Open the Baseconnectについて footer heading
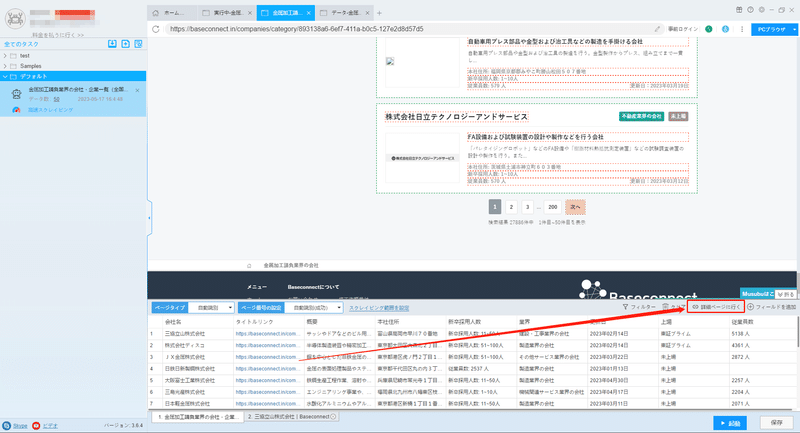The height and width of the screenshot is (433, 800). click(x=313, y=287)
